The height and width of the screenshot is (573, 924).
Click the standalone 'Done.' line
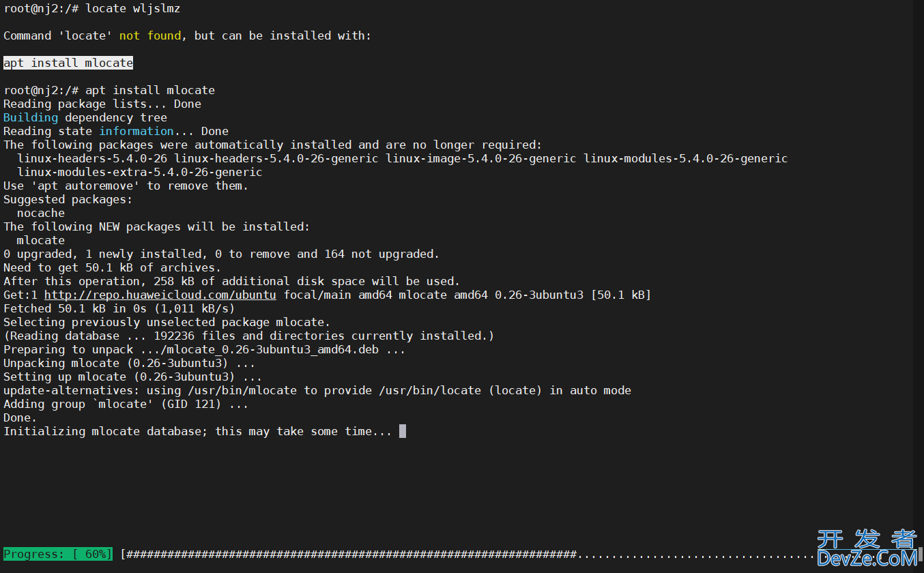coord(20,417)
